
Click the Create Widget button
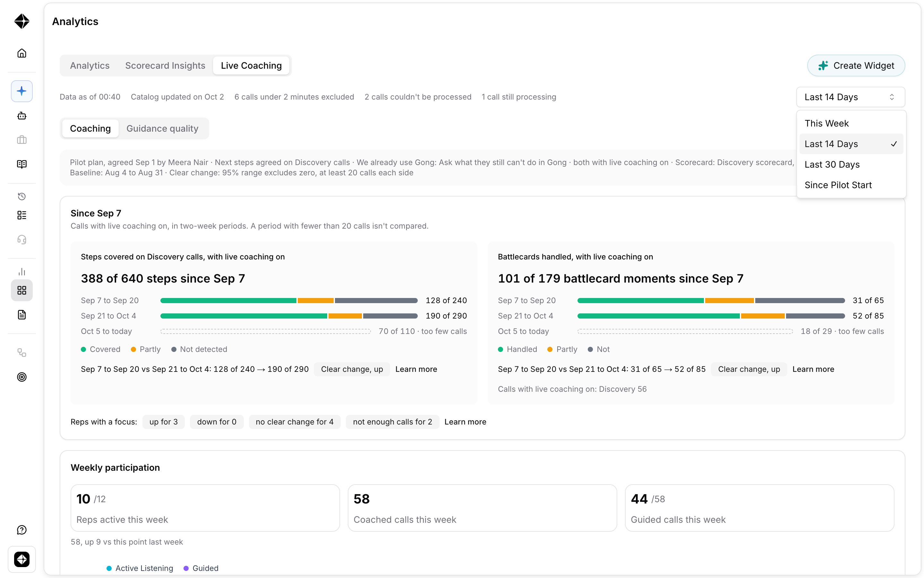click(856, 66)
